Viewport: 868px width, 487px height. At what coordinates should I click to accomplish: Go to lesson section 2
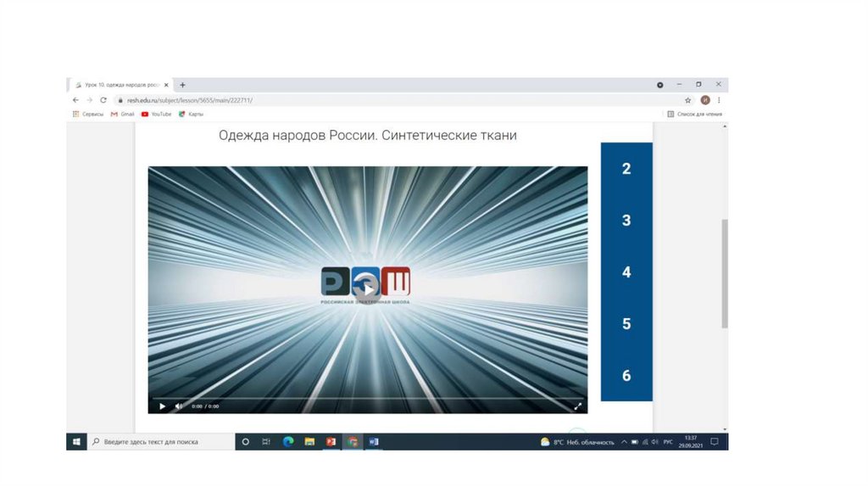point(626,169)
